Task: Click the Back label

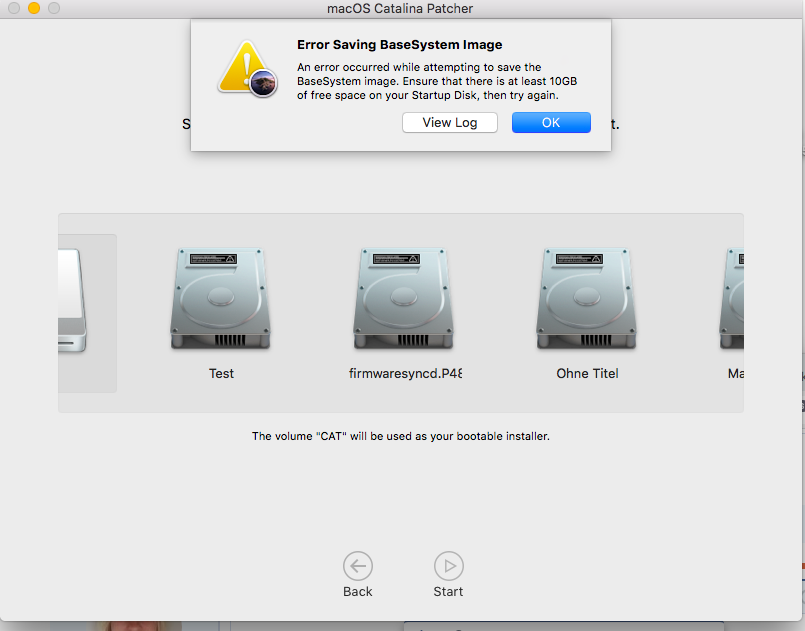Action: click(x=358, y=591)
